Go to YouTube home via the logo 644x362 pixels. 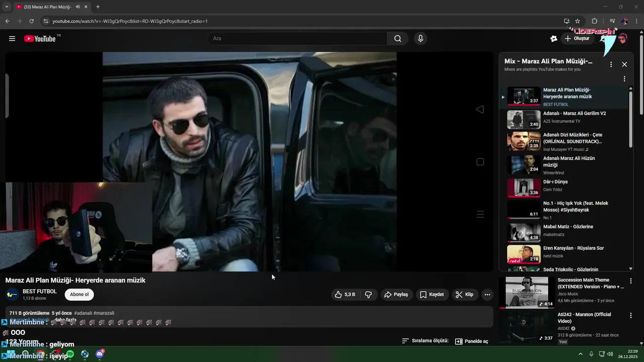(x=40, y=39)
